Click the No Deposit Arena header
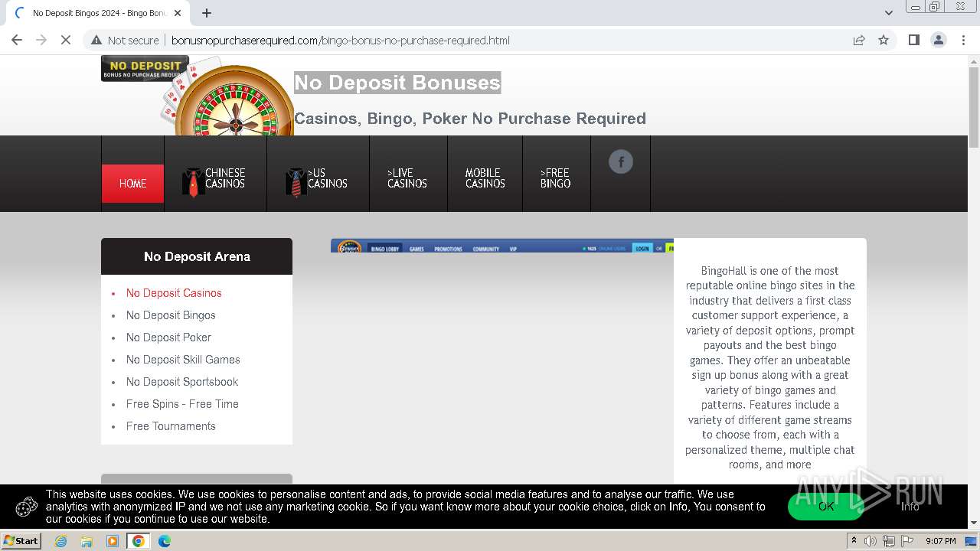This screenshot has height=551, width=980. pos(197,256)
